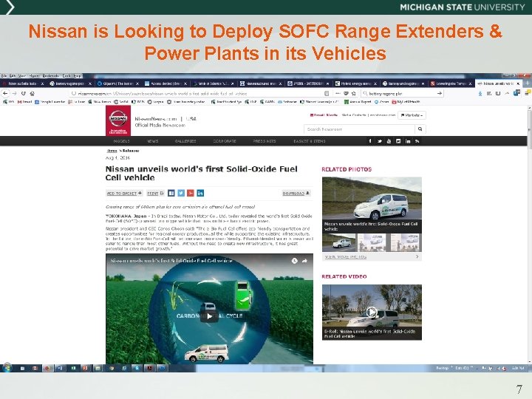
Task: Click the Nissan logo on the newsroom page
Action: (x=118, y=120)
